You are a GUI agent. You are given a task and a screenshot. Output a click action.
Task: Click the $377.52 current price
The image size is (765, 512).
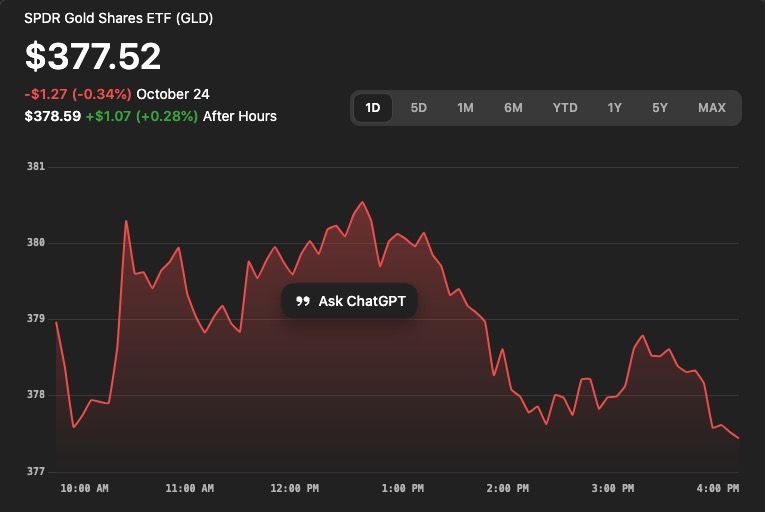click(x=92, y=57)
